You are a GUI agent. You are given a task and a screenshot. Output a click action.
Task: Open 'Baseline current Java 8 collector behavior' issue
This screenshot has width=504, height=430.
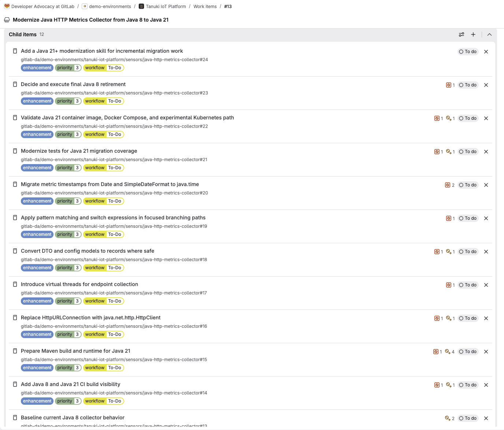pos(73,418)
